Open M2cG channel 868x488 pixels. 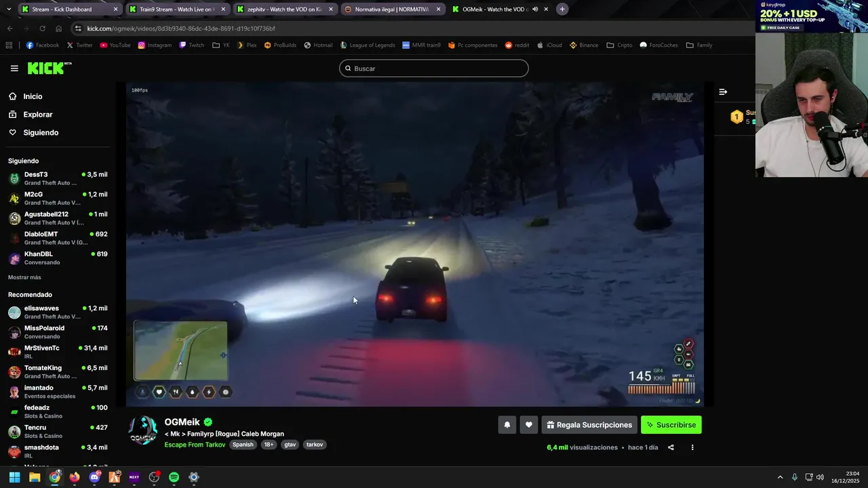(58, 198)
